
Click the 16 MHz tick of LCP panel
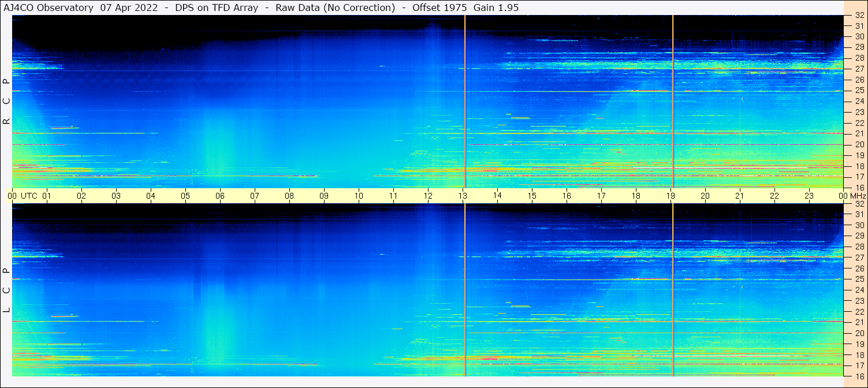click(859, 376)
